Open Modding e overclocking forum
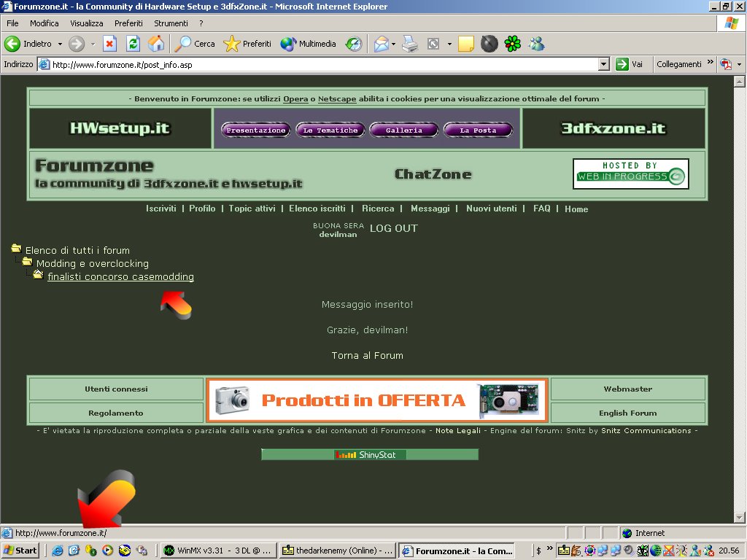This screenshot has width=747, height=560. (93, 264)
